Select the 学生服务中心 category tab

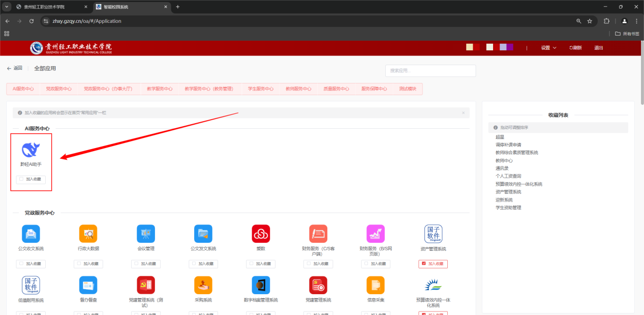coord(261,89)
